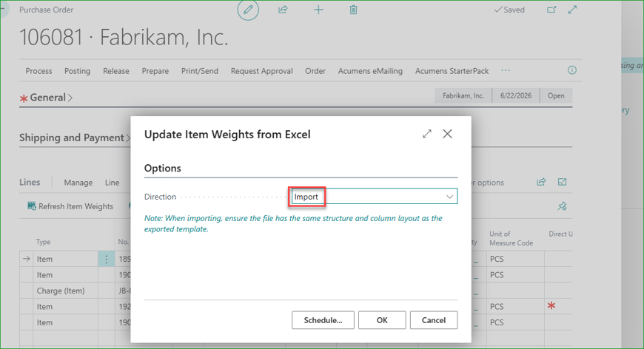
Task: Expand Shipping and Payment section
Action: (x=74, y=138)
